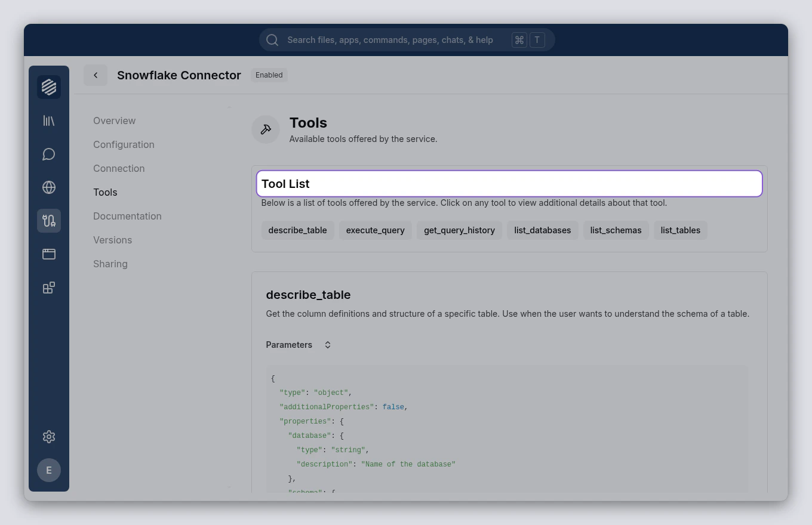Select the connectors icon in sidebar
Image resolution: width=812 pixels, height=525 pixels.
49,221
